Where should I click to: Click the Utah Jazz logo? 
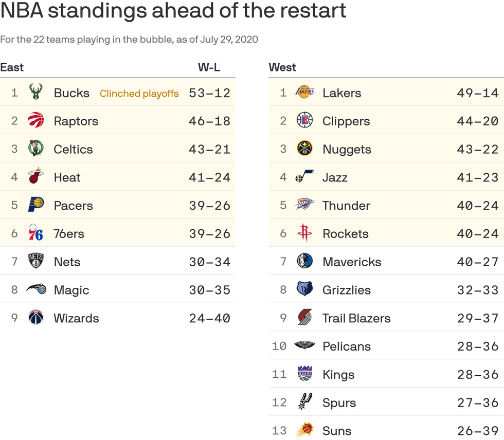tap(304, 177)
